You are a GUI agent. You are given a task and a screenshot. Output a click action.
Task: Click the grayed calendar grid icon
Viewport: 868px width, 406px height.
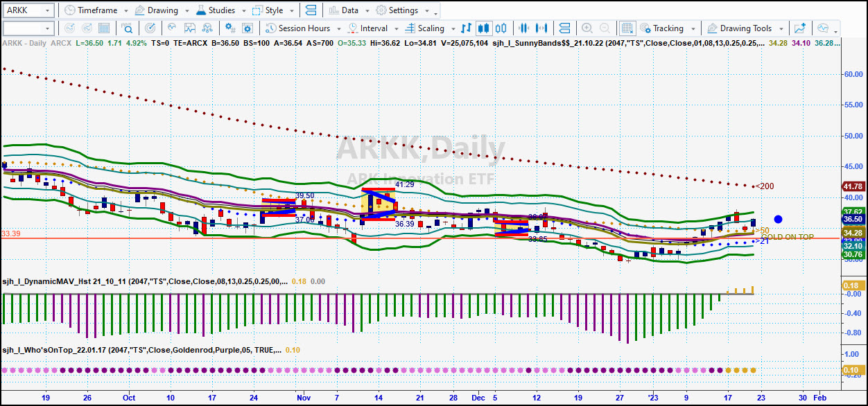(x=105, y=28)
